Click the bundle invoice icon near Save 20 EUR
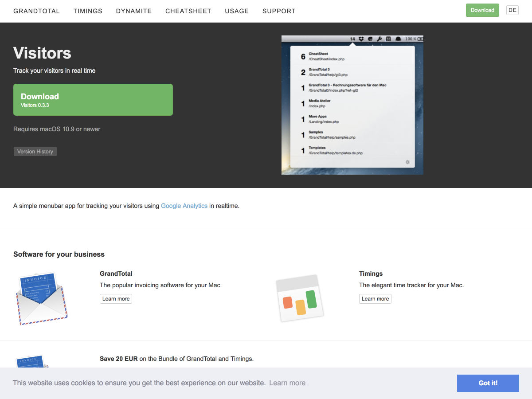Viewport: 532px width, 399px height. tap(32, 361)
